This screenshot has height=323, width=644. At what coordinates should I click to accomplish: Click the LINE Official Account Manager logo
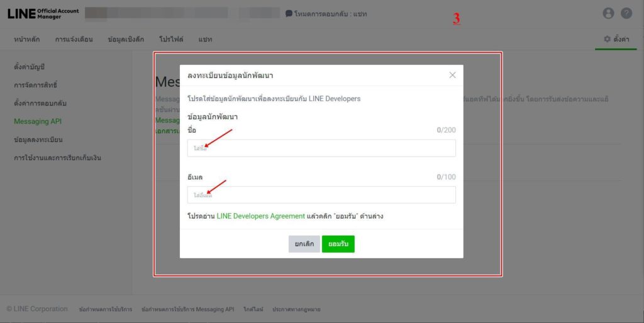[43, 14]
